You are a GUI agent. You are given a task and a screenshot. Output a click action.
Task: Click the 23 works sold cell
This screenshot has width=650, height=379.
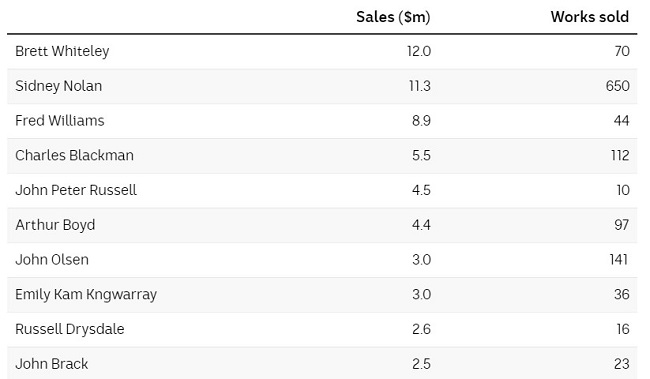pyautogui.click(x=622, y=364)
